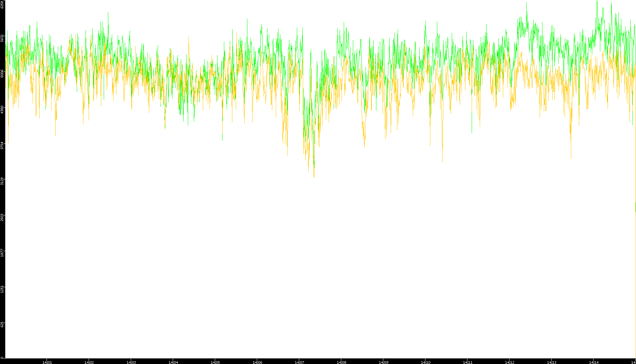Image resolution: width=636 pixels, height=364 pixels.
Task: Click the 14:07 time axis label
Action: 299,362
